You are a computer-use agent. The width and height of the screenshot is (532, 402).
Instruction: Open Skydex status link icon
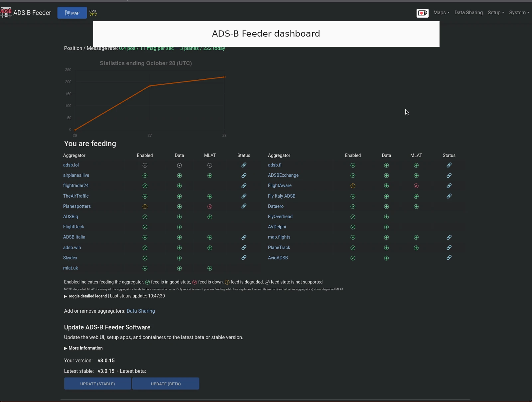click(244, 257)
